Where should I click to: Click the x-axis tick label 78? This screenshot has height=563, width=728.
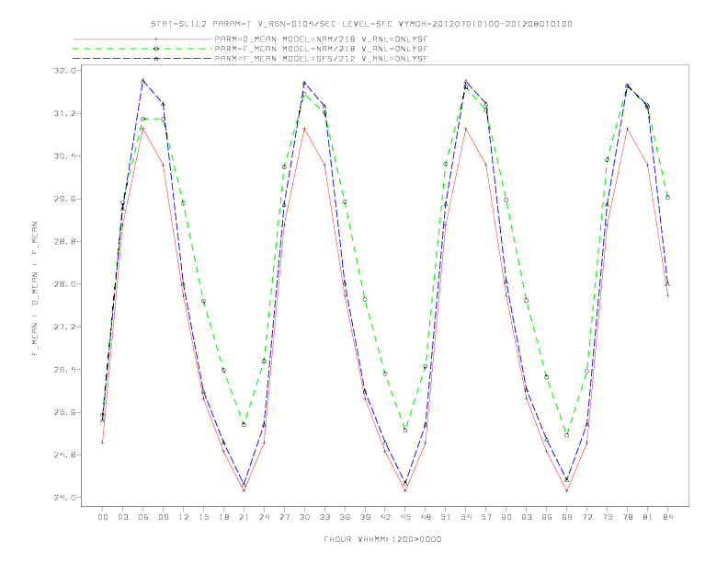(628, 517)
